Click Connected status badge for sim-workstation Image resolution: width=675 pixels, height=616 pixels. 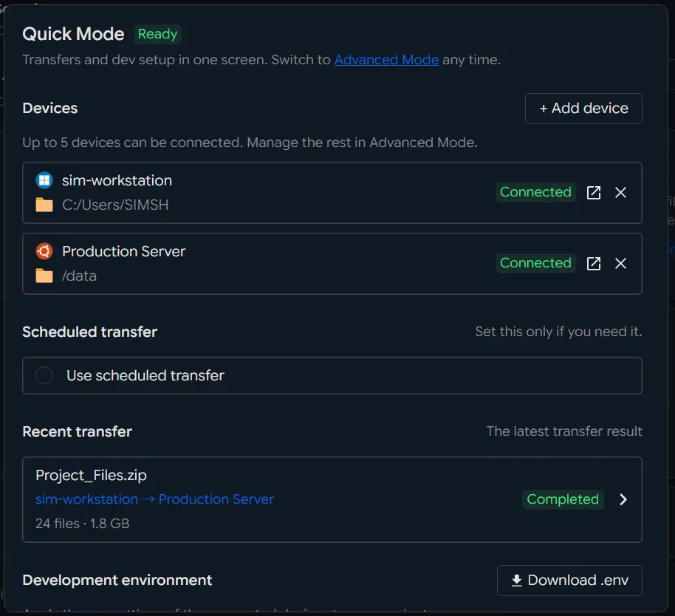tap(535, 192)
